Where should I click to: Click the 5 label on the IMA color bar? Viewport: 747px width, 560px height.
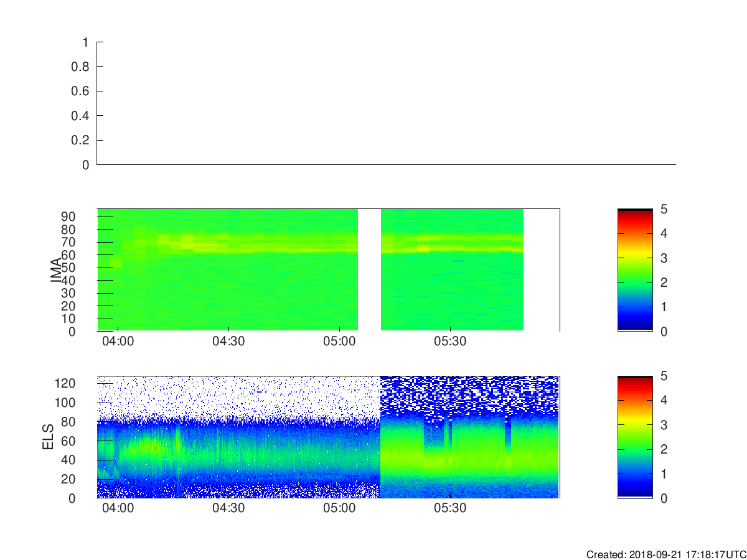coord(664,209)
